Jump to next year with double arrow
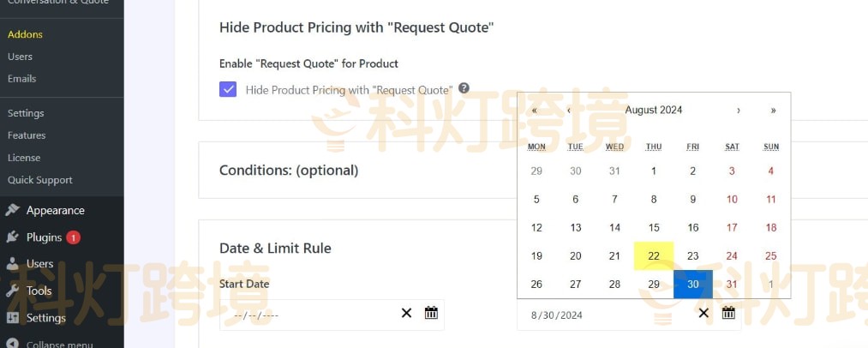868x348 pixels. point(773,111)
